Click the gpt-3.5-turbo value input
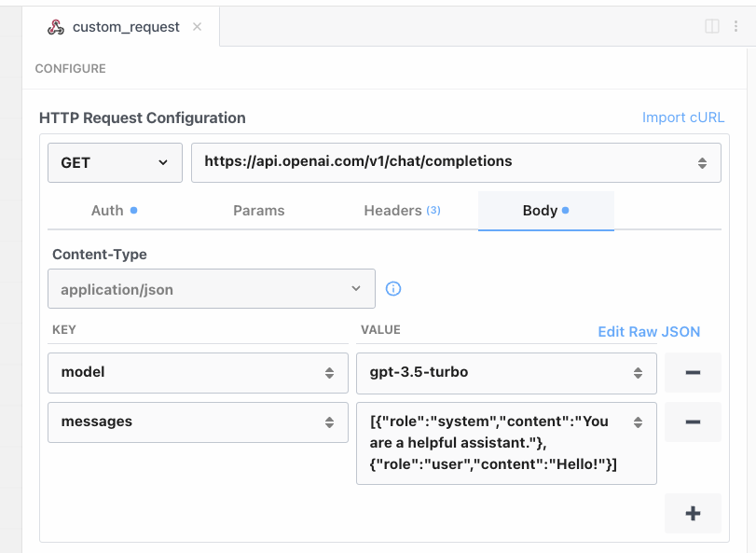 pos(506,373)
